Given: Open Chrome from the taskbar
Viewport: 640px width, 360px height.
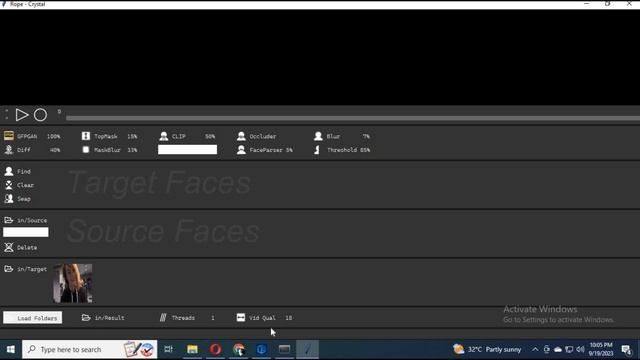Looking at the screenshot, I should 238,349.
